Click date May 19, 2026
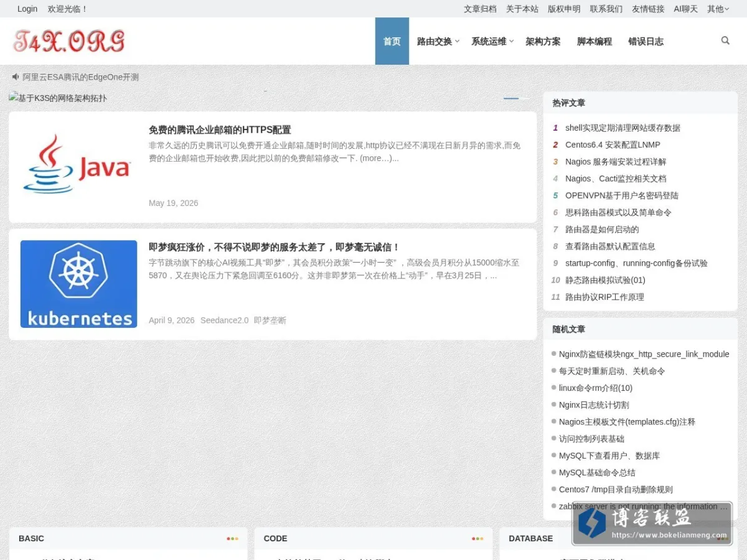 point(174,203)
